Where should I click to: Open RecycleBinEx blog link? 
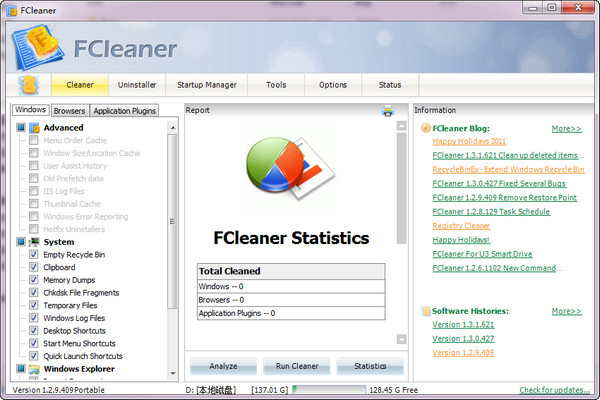(x=509, y=169)
